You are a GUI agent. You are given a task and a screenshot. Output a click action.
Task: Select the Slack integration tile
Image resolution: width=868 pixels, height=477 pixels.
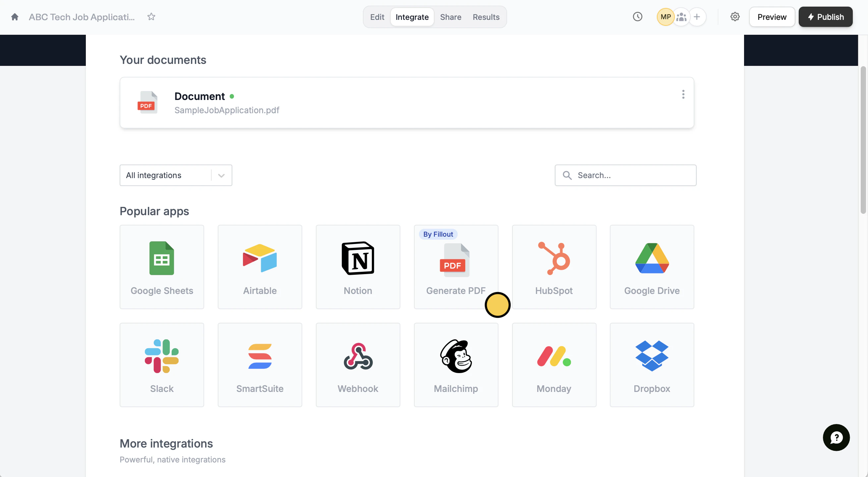pyautogui.click(x=162, y=364)
